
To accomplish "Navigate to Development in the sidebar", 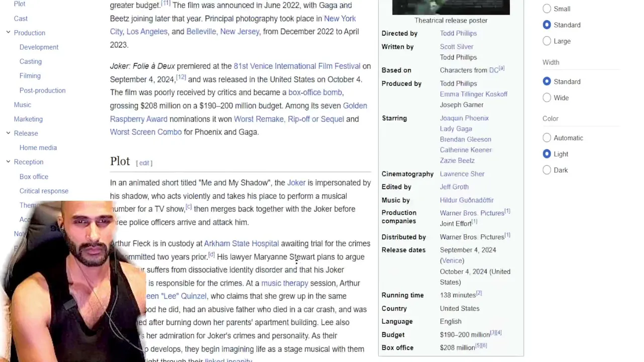I will (39, 47).
